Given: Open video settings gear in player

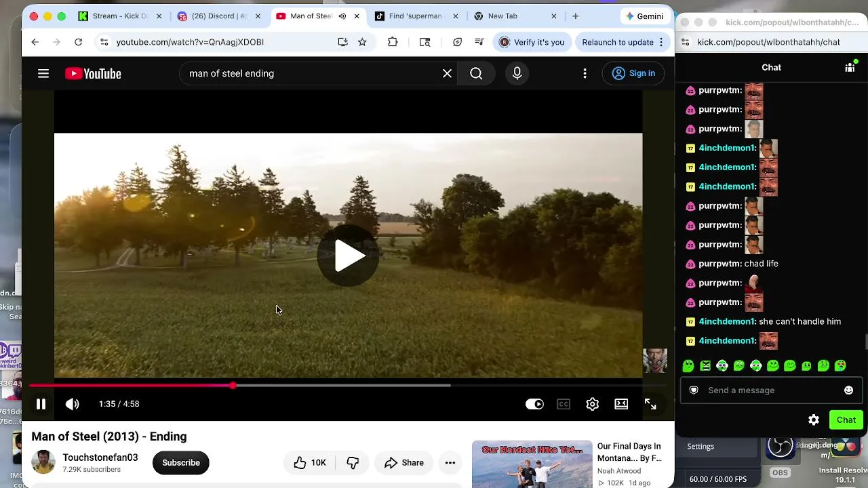Looking at the screenshot, I should coord(593,404).
